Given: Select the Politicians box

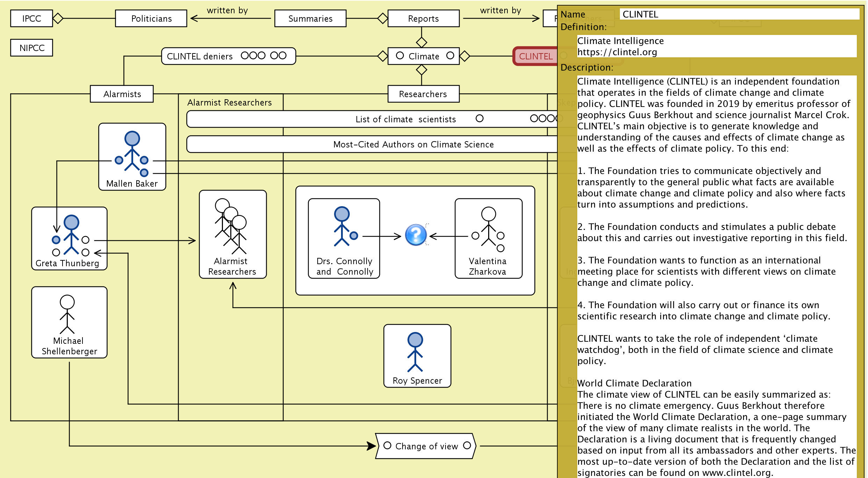Looking at the screenshot, I should (151, 18).
